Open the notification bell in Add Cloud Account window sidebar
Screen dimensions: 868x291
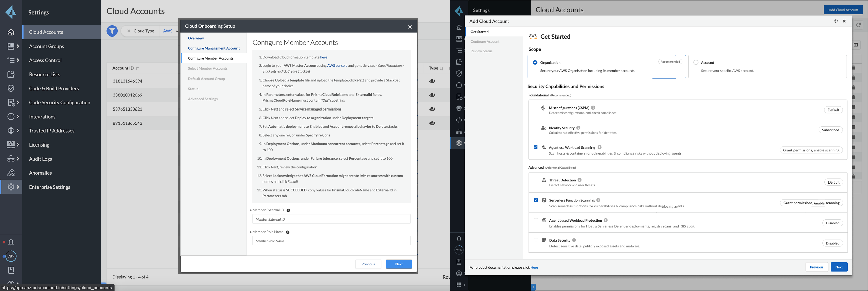click(459, 238)
